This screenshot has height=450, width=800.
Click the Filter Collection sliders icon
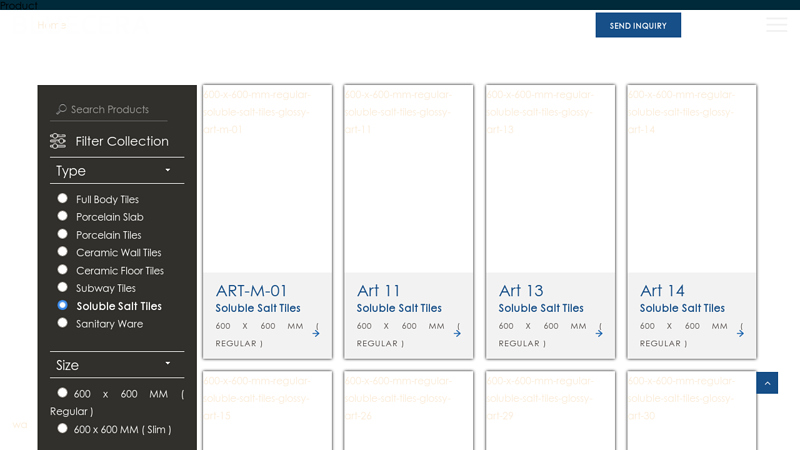click(58, 141)
